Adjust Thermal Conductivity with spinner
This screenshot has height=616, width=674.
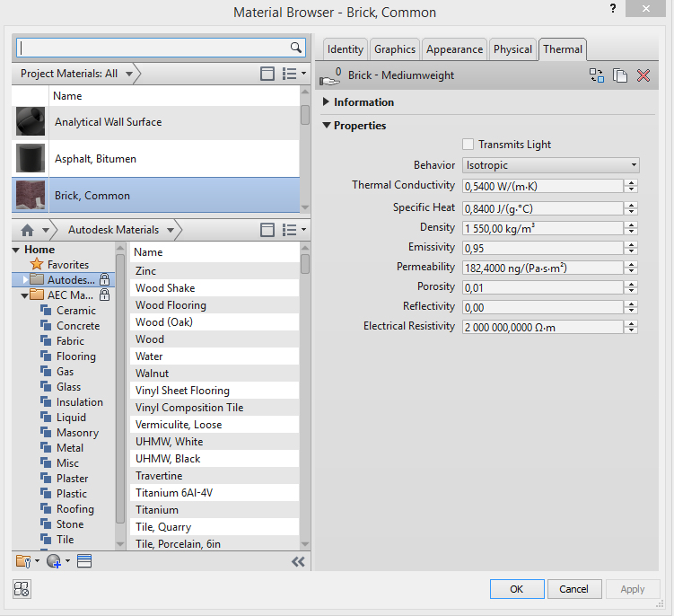point(631,186)
